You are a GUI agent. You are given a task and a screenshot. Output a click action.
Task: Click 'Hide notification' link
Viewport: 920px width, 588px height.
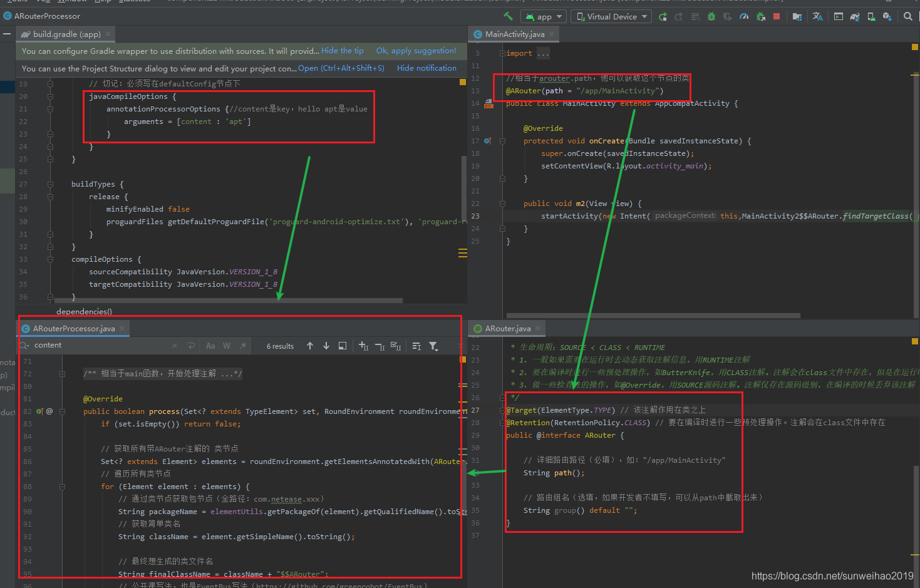coord(426,68)
